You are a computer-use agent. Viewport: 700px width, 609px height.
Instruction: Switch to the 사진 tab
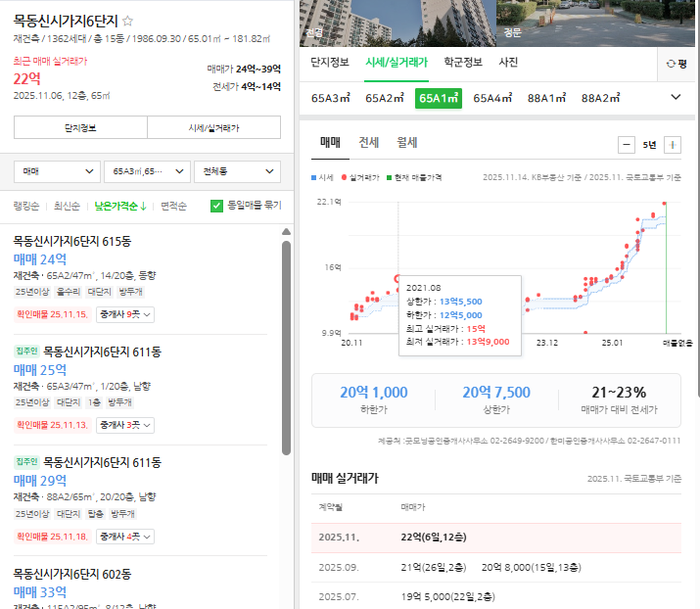[508, 62]
